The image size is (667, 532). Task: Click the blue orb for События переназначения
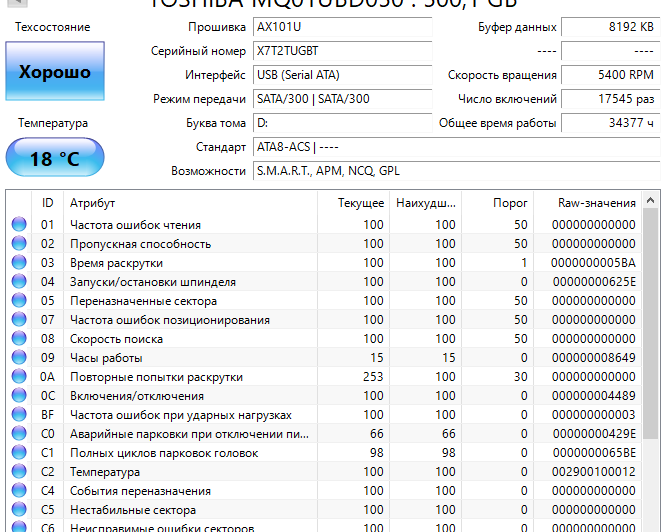(x=18, y=491)
